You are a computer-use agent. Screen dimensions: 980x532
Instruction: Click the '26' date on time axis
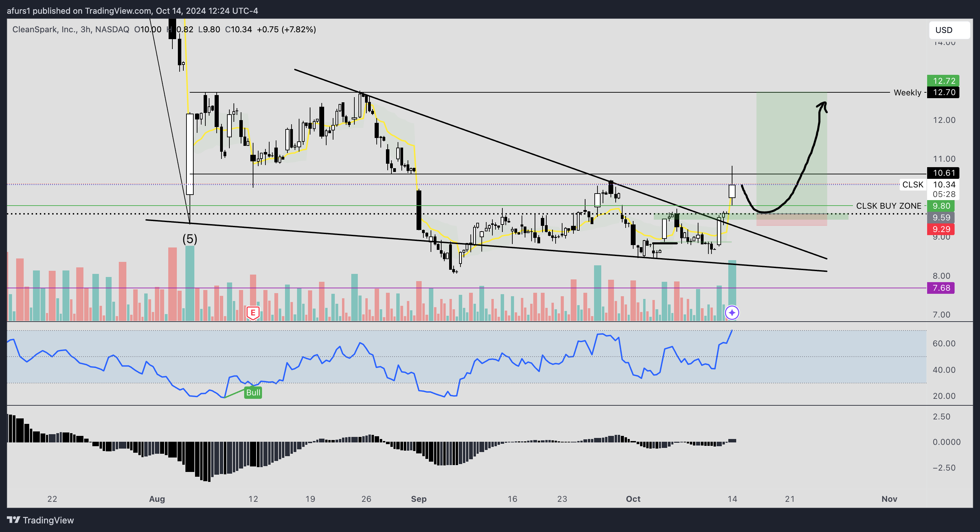[366, 499]
